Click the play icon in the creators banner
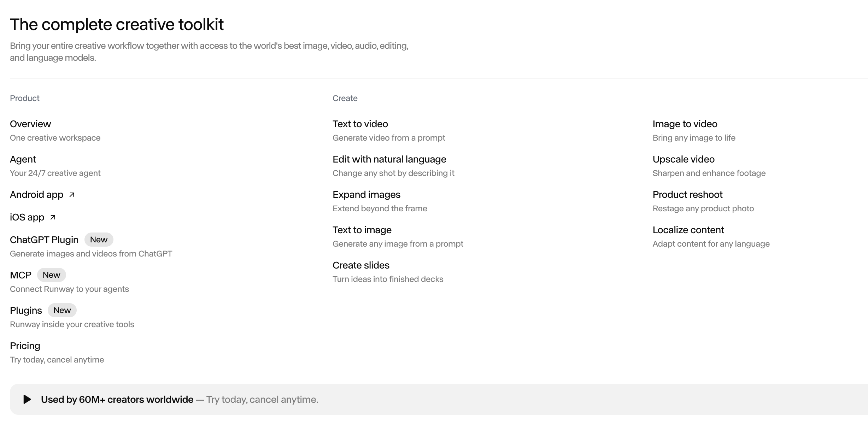 (x=27, y=399)
